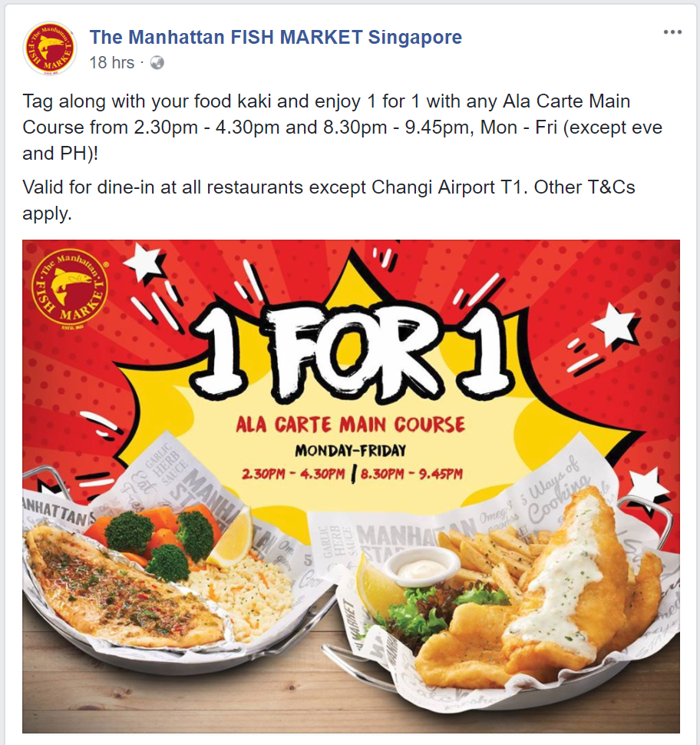Open the three-dot post options menu
The height and width of the screenshot is (745, 700).
click(x=672, y=32)
